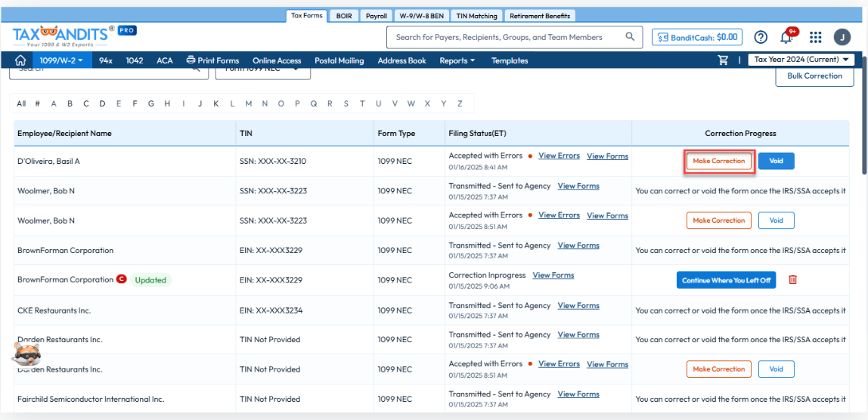Click the home icon in navigation bar

pyautogui.click(x=20, y=60)
